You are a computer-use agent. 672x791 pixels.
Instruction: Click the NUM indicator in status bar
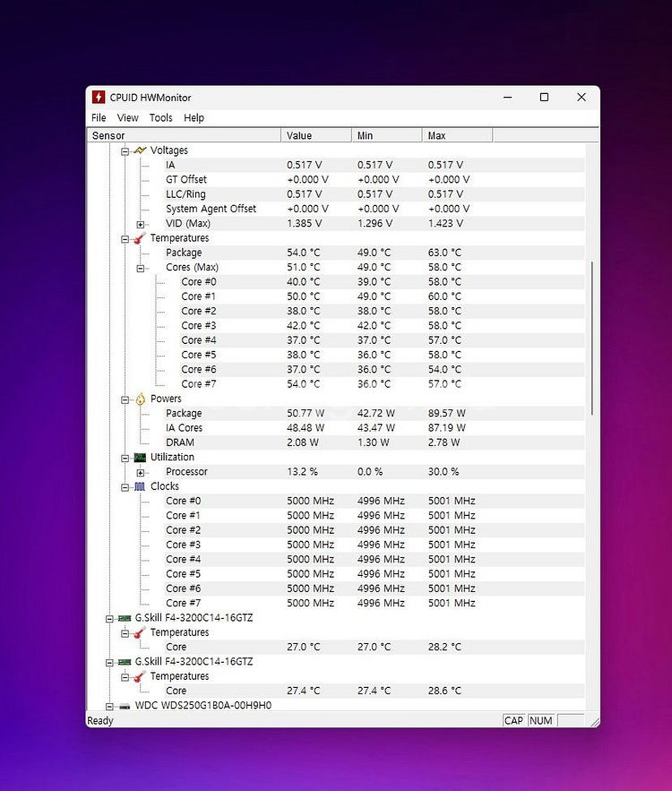pyautogui.click(x=541, y=720)
